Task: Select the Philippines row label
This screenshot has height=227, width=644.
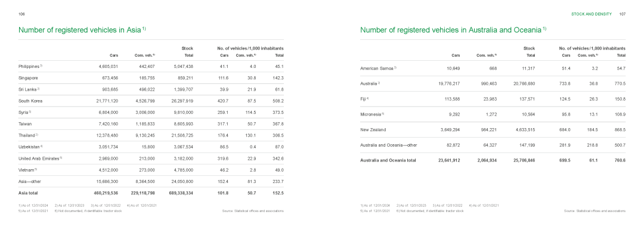Action: (x=30, y=66)
